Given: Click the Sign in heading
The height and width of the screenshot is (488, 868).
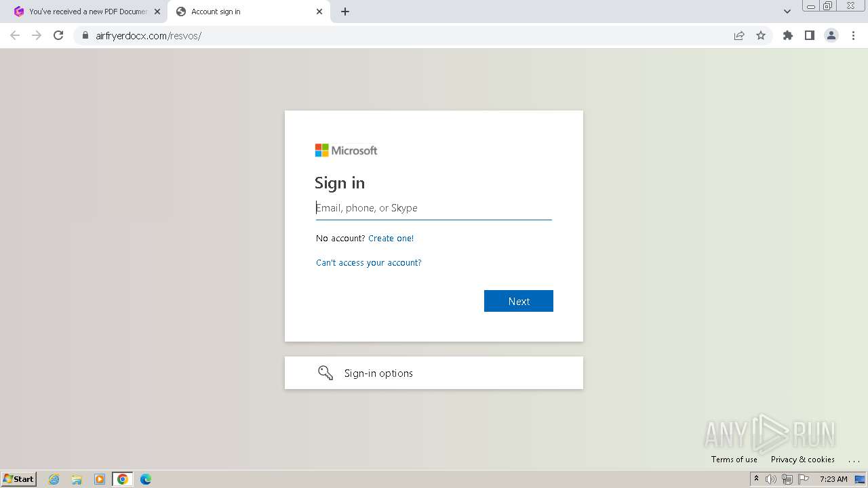Looking at the screenshot, I should click(340, 183).
